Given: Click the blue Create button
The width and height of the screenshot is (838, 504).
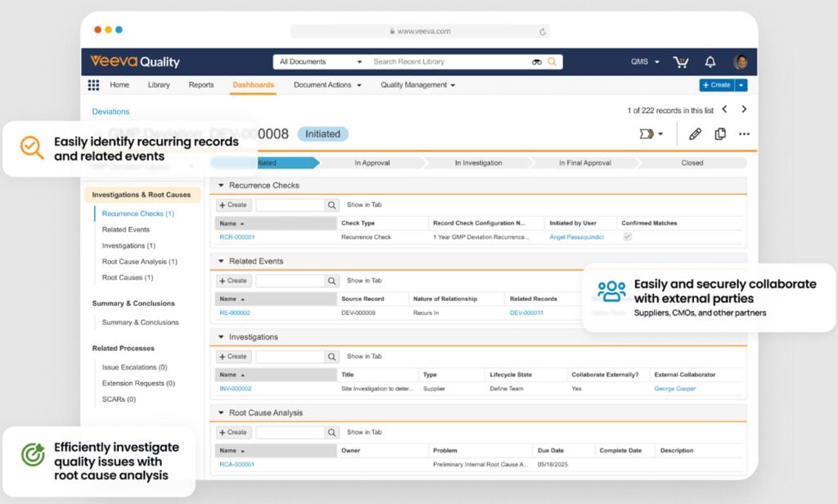Looking at the screenshot, I should [x=717, y=85].
